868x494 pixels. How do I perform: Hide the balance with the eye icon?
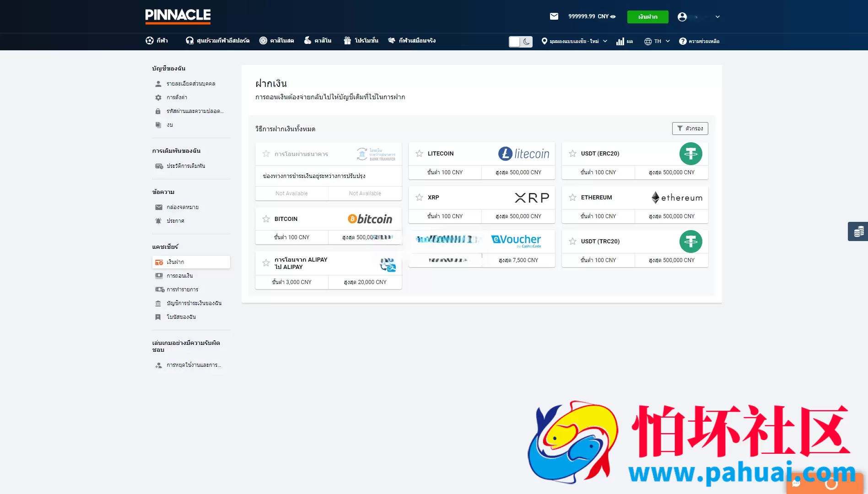[613, 16]
